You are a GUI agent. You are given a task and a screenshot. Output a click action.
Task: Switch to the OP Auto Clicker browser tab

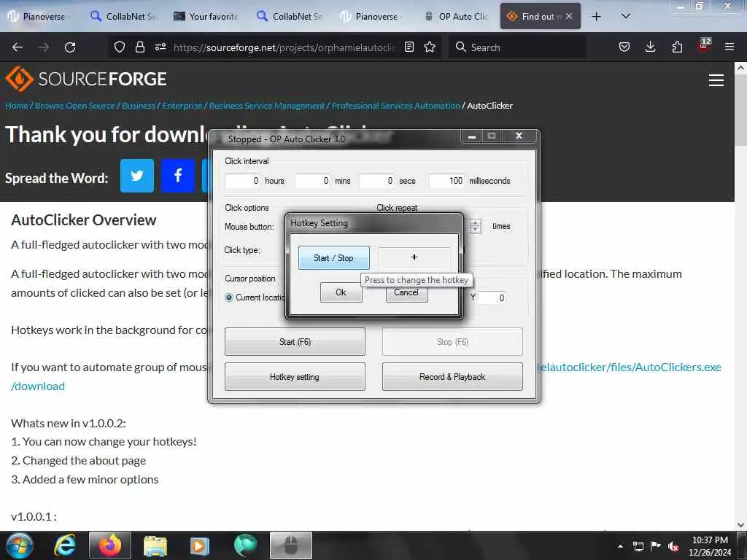[457, 16]
